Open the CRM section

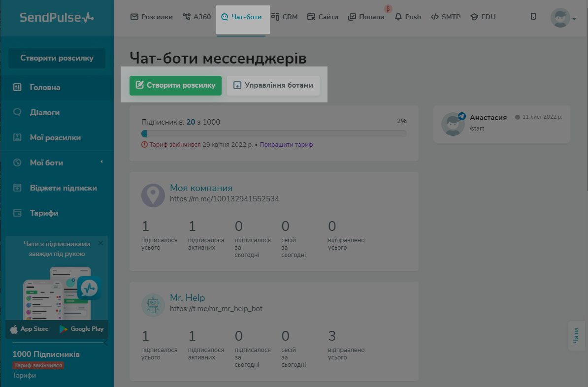284,17
